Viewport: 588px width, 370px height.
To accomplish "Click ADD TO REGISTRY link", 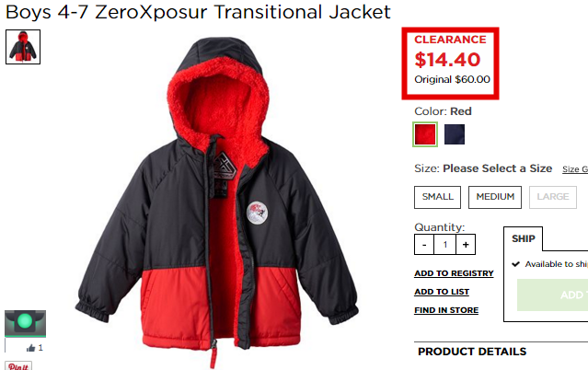I will coord(454,273).
